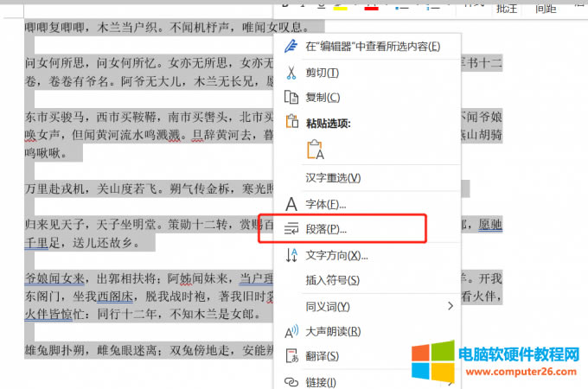The image size is (588, 389).
Task: Apply bullet list from the mini toolbar
Action: pos(401,7)
